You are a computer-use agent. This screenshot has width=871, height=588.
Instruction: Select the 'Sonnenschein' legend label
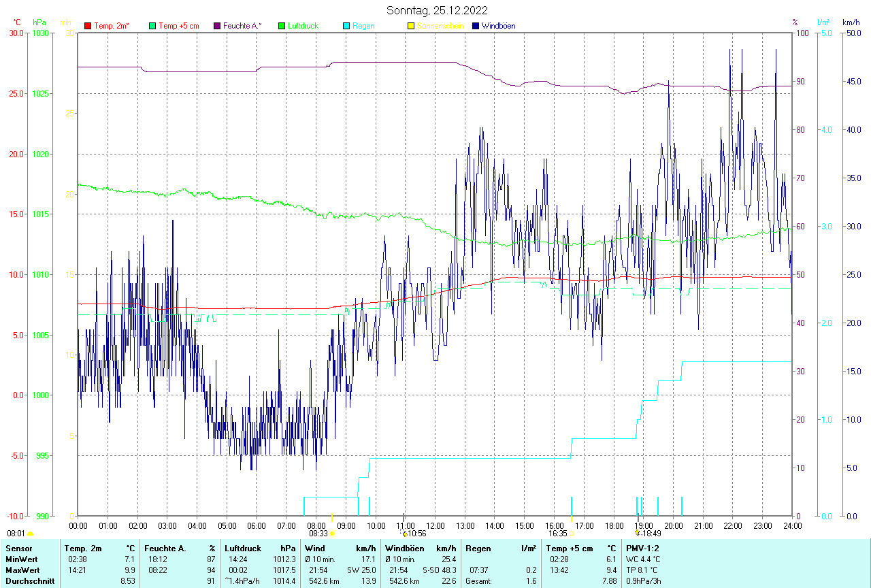click(441, 26)
